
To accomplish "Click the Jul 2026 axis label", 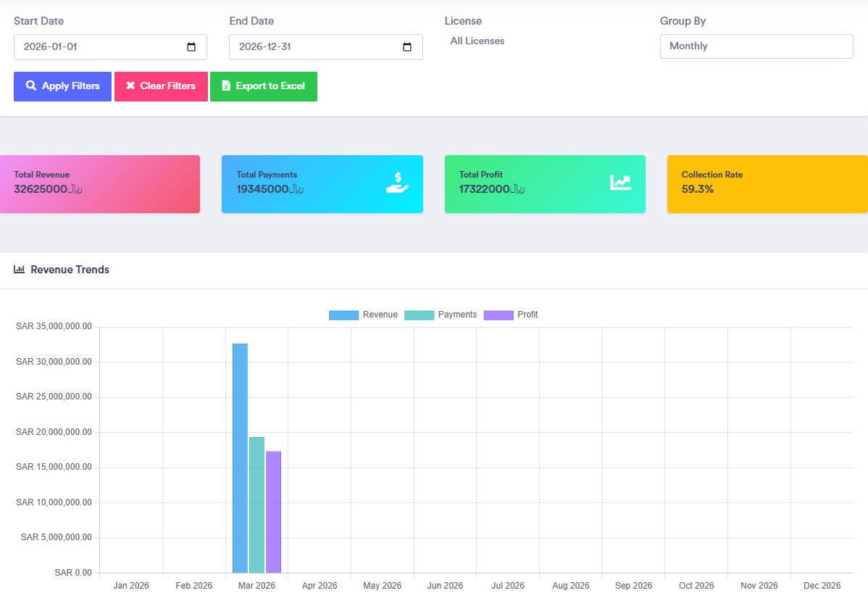I will (508, 586).
